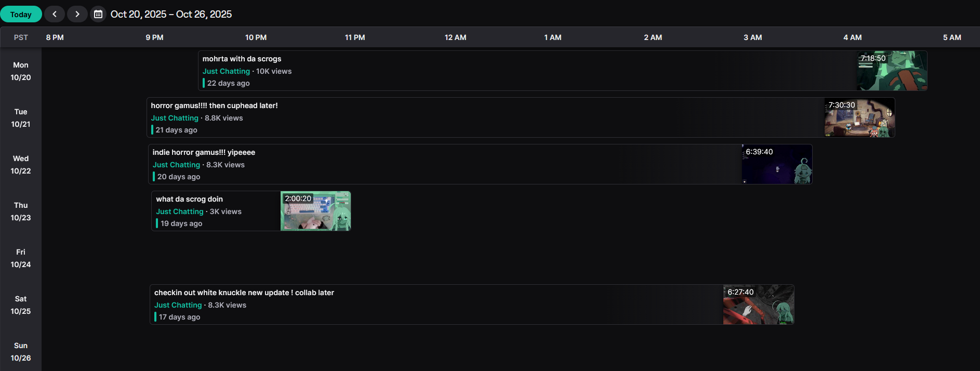The image size is (980, 371).
Task: Click the 9 PM time header
Action: [x=154, y=37]
